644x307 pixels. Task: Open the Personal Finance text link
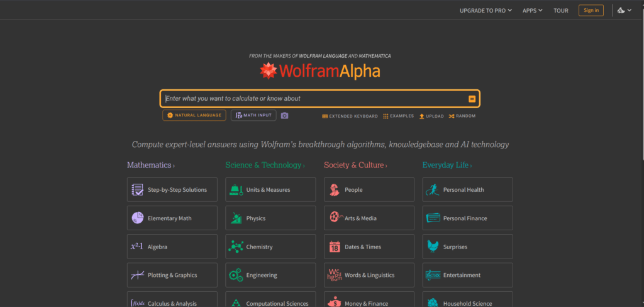[x=465, y=218]
